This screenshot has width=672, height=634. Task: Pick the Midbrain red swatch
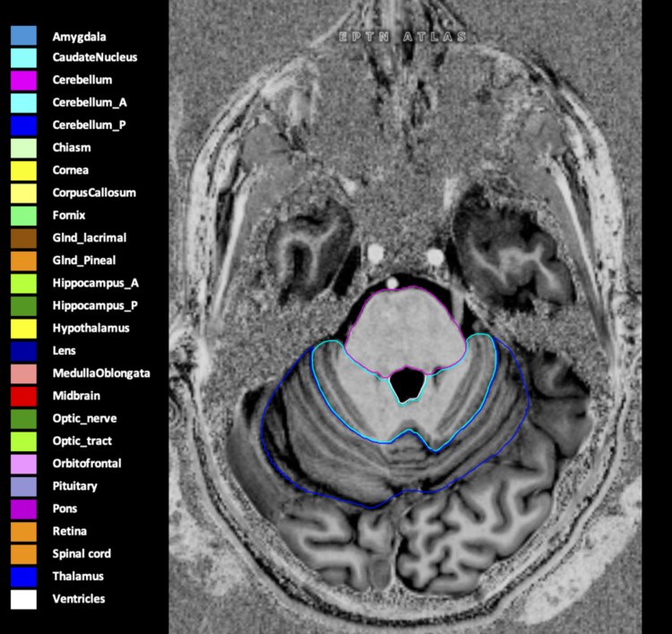23,396
